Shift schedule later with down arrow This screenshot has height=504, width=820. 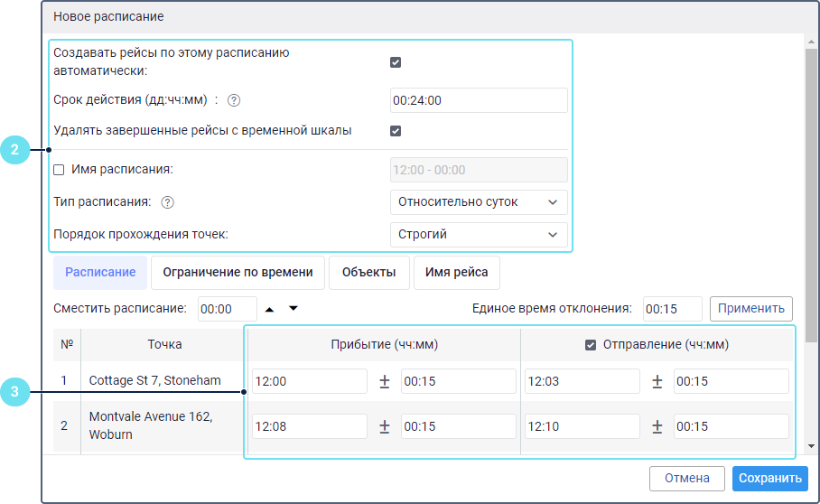tap(293, 309)
